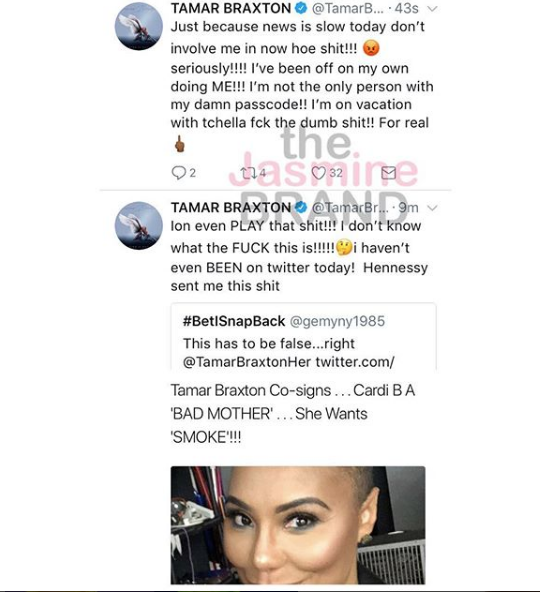Follow the twitter.com/ link in quote

tap(355, 362)
